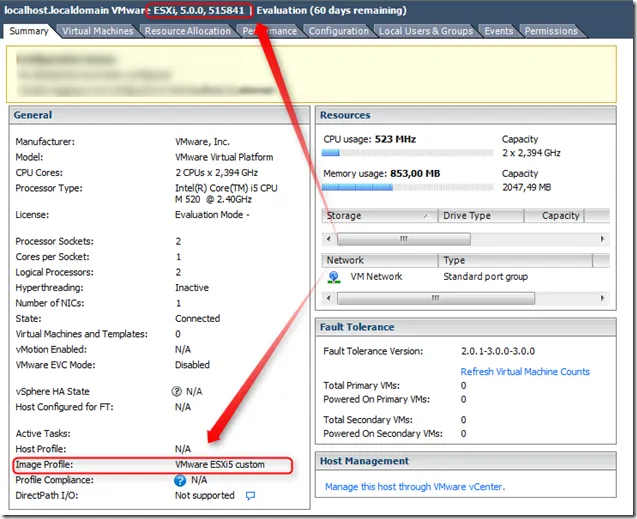Viewport: 637px width, 519px height.
Task: Click the Profile Compliance blue help icon
Action: tap(180, 480)
